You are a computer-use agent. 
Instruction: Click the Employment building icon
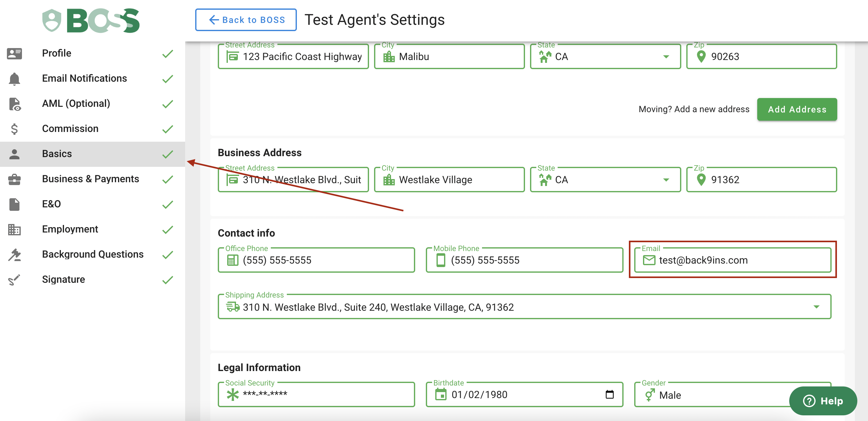(x=14, y=229)
